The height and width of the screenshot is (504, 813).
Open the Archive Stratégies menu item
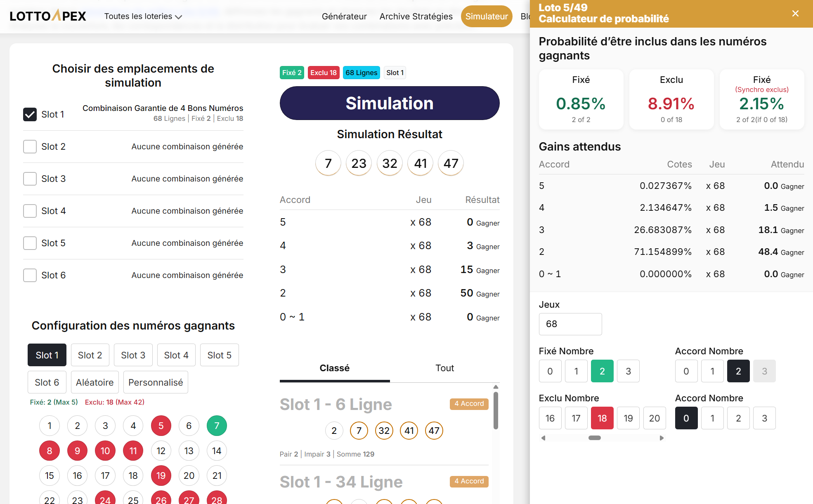[x=416, y=16]
